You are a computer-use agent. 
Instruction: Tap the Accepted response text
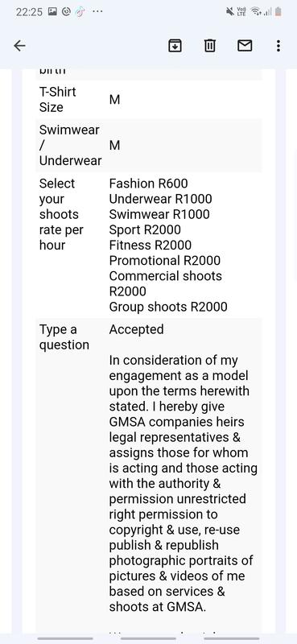pos(136,329)
